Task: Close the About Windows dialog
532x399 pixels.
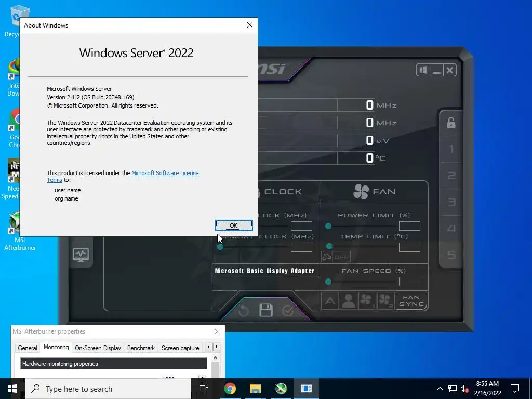Action: pos(250,25)
